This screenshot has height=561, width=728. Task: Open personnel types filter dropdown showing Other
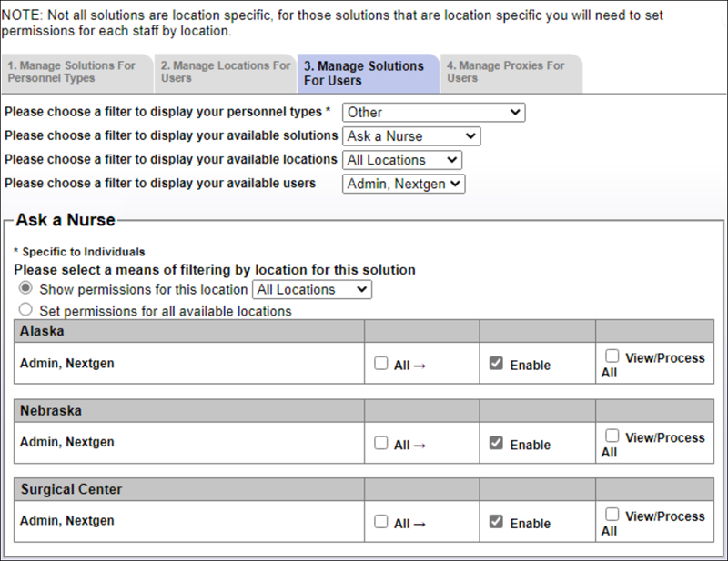(434, 113)
